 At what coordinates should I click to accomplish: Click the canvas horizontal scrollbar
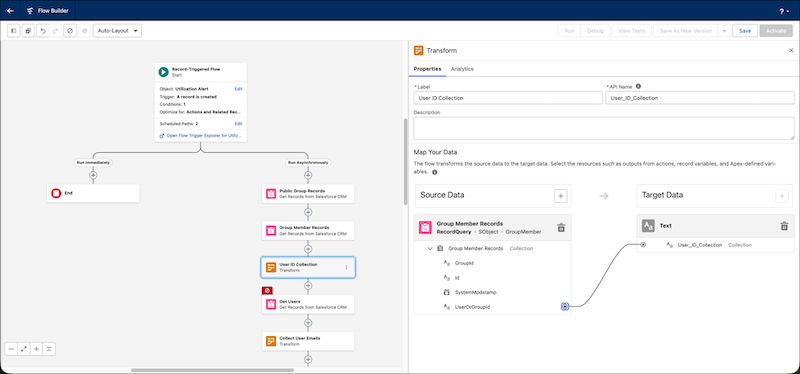click(212, 370)
